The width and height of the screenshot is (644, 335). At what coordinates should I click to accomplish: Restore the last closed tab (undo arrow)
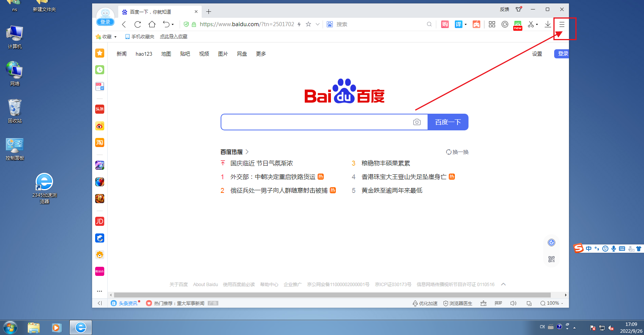(166, 24)
